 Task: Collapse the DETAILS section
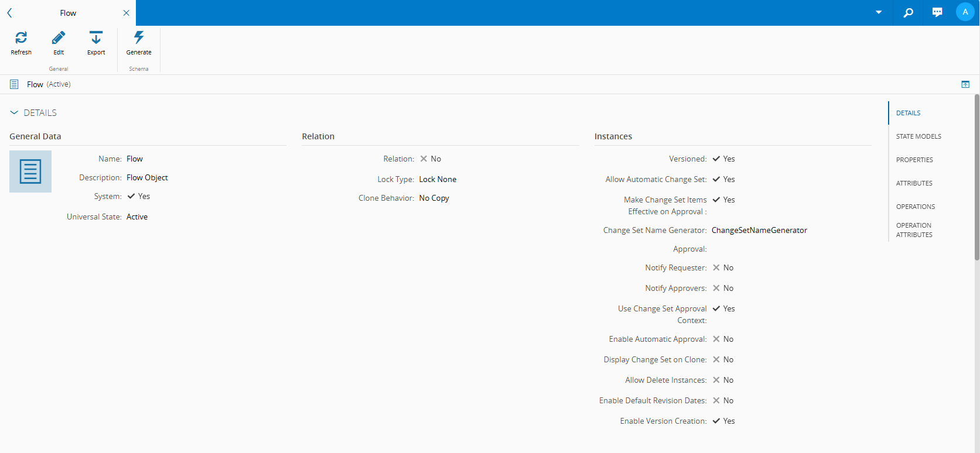tap(14, 112)
